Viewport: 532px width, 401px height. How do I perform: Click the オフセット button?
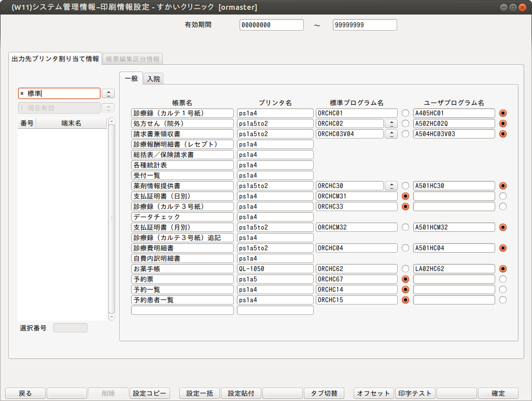[x=373, y=393]
